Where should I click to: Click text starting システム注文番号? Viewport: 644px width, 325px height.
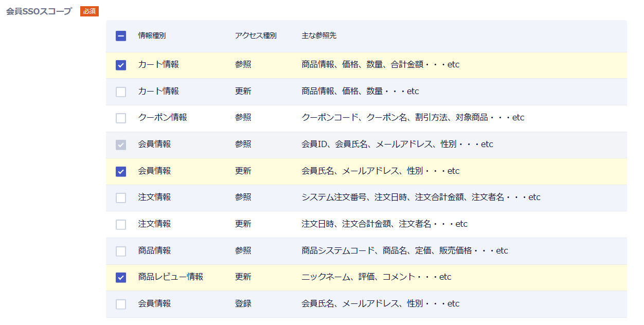(421, 197)
